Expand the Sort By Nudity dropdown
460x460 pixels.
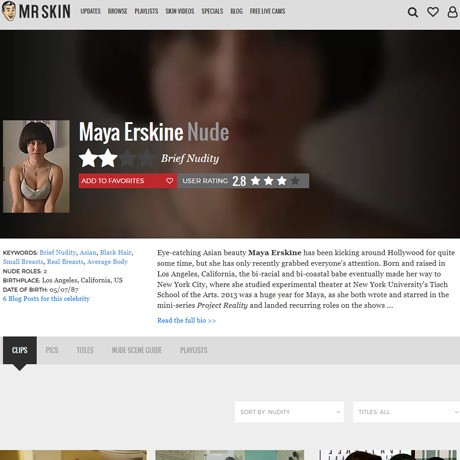(x=289, y=412)
